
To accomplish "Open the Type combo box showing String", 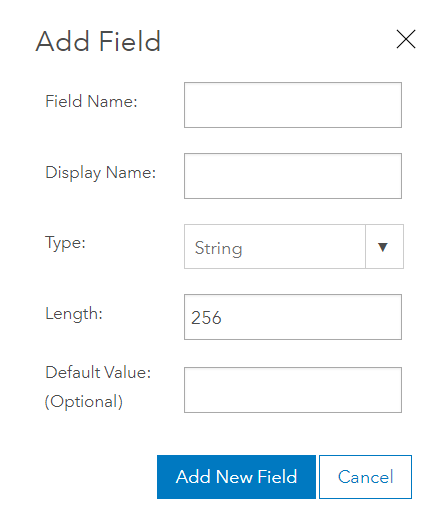I will pos(294,247).
